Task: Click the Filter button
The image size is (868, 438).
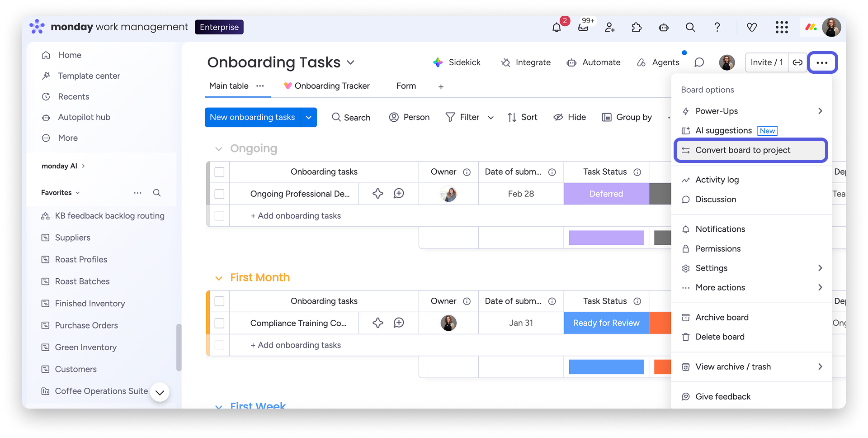Action: click(x=462, y=117)
